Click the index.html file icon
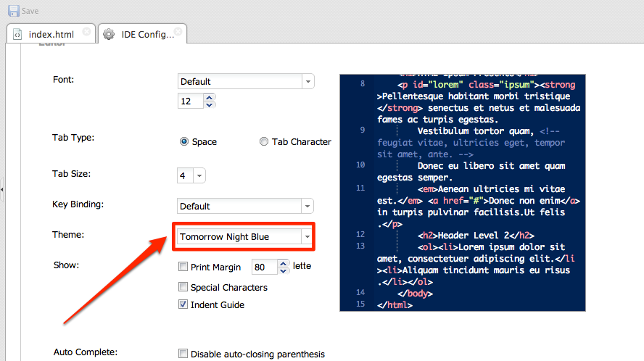This screenshot has height=361, width=644. pyautogui.click(x=17, y=34)
